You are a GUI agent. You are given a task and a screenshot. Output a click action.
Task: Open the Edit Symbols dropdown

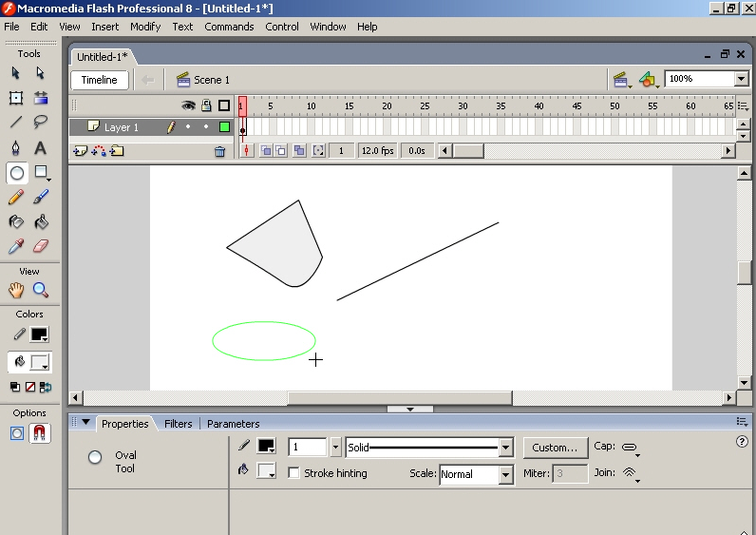(649, 80)
